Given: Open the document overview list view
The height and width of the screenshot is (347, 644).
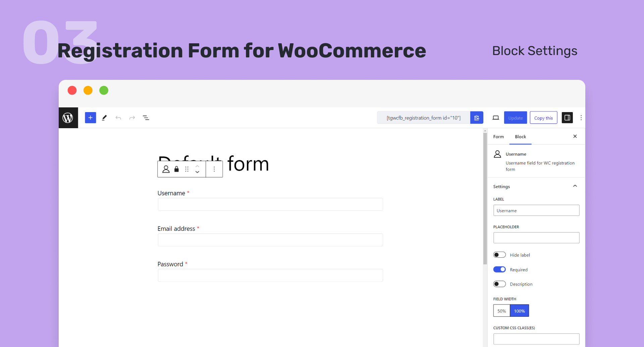Looking at the screenshot, I should (x=146, y=118).
